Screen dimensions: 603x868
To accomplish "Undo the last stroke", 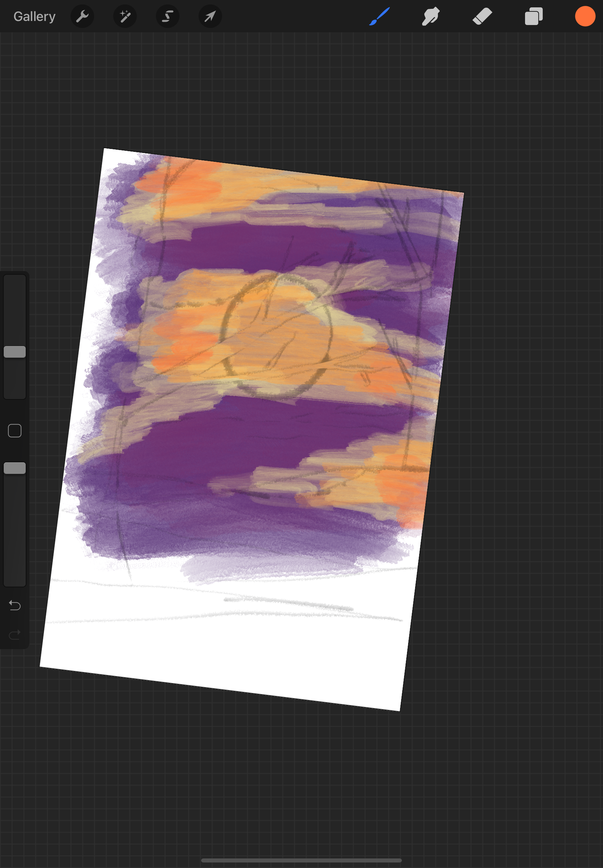I will (x=15, y=605).
